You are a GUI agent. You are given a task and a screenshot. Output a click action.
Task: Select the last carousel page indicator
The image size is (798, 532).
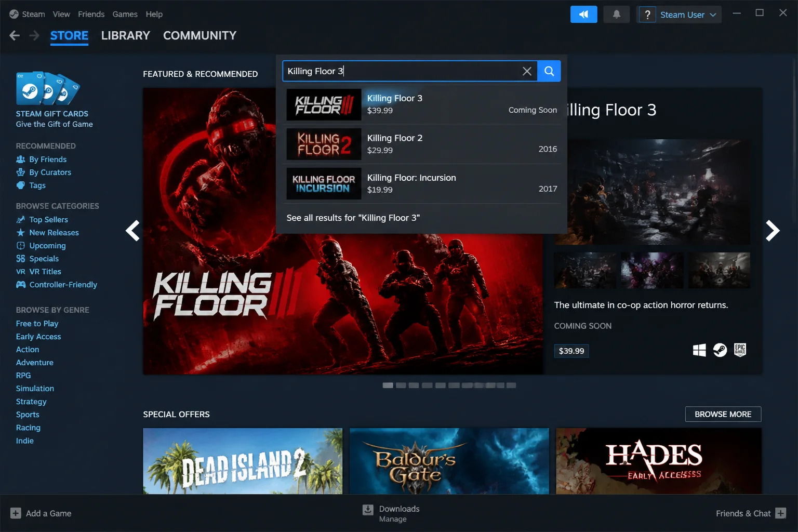(x=511, y=385)
